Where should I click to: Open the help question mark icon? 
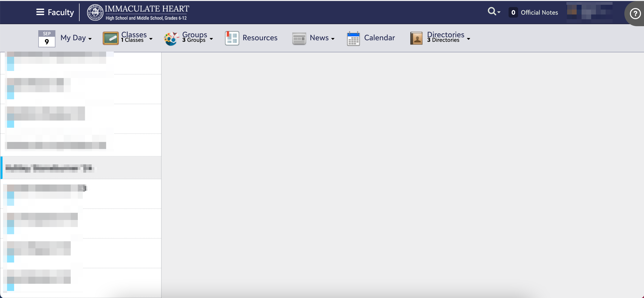point(635,14)
